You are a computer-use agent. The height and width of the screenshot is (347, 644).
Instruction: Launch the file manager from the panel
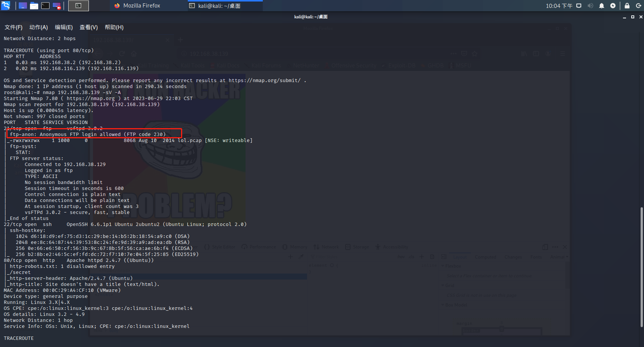34,6
